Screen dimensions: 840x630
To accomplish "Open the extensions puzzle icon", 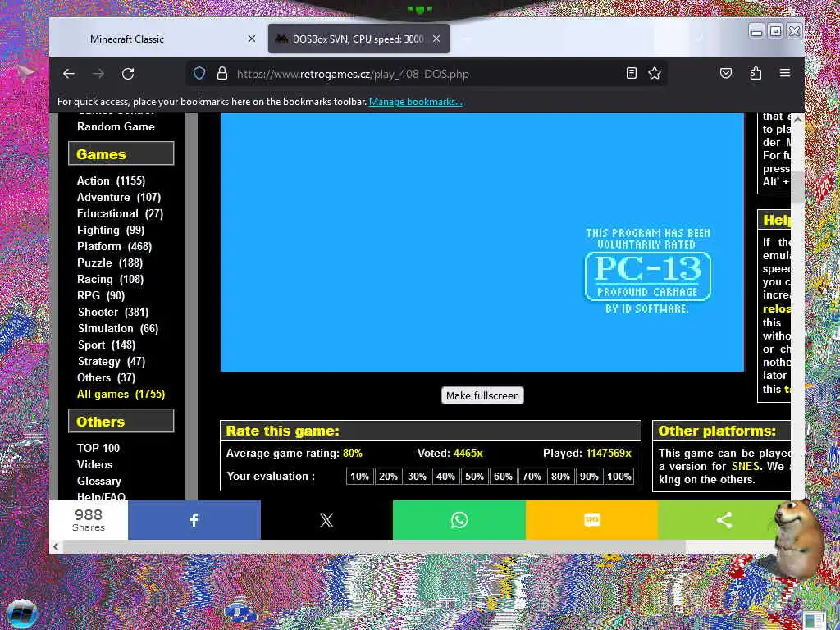I will [x=756, y=73].
